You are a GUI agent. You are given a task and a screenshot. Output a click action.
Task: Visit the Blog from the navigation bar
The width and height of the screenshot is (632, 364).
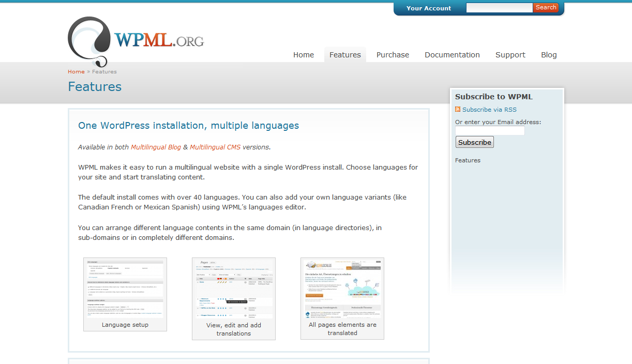click(549, 55)
